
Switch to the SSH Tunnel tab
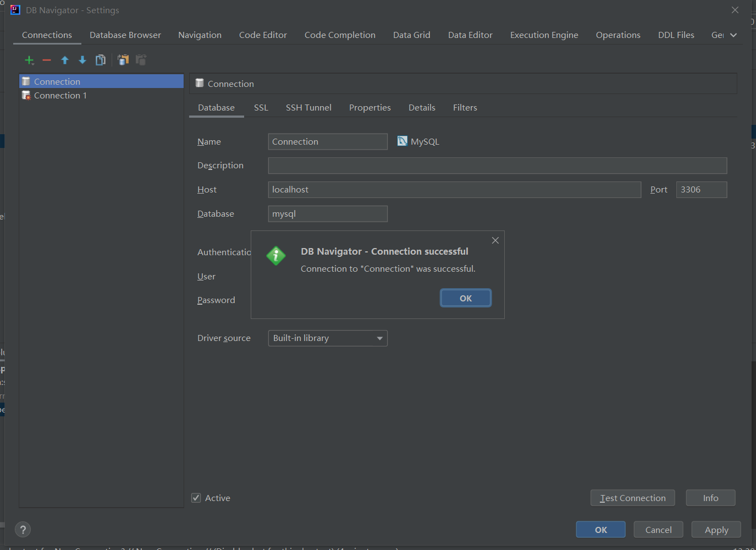pos(308,107)
